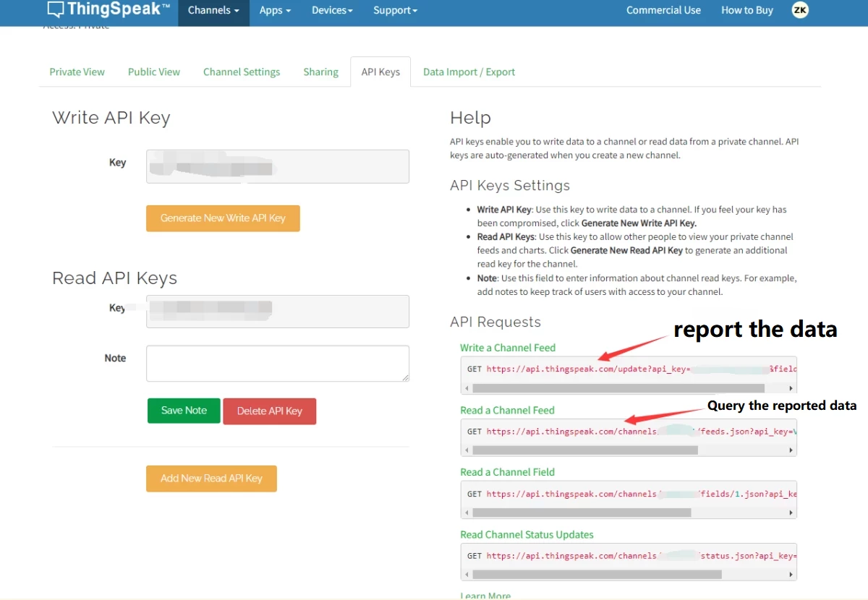Click left scroll arrow in Read a Channel Field box
868x600 pixels.
coord(467,513)
